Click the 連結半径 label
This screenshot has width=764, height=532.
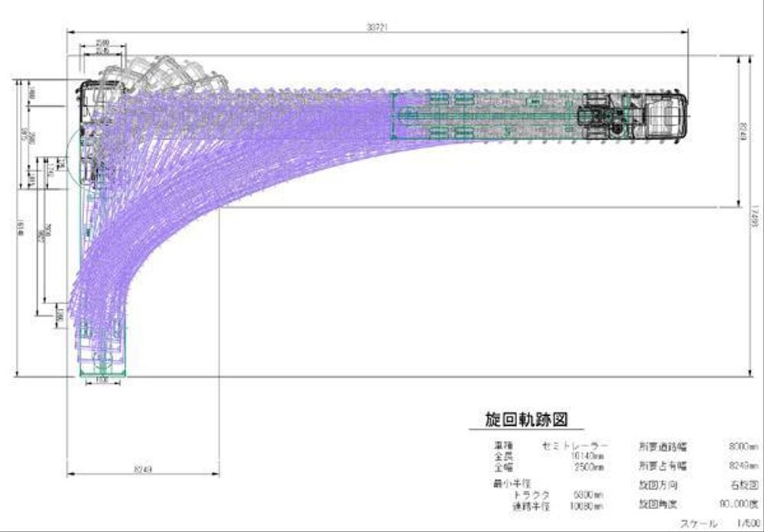click(x=532, y=506)
